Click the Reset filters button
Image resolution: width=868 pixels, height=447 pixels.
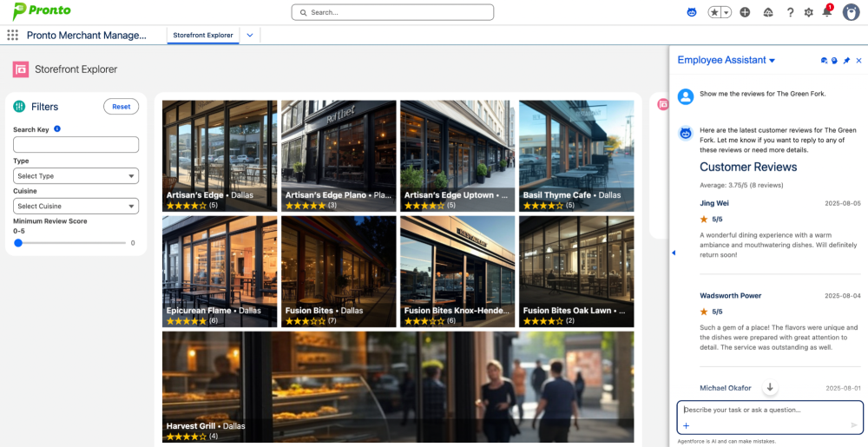[x=122, y=107]
